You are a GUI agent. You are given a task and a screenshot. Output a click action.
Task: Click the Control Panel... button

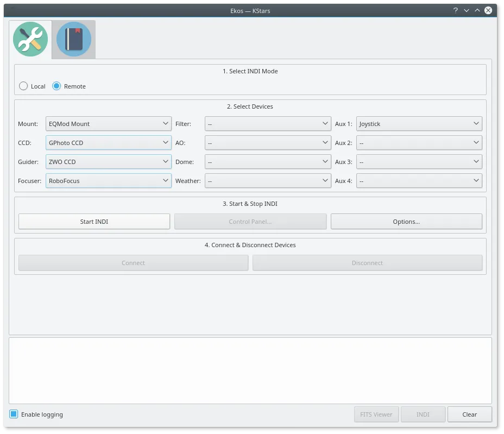point(250,222)
